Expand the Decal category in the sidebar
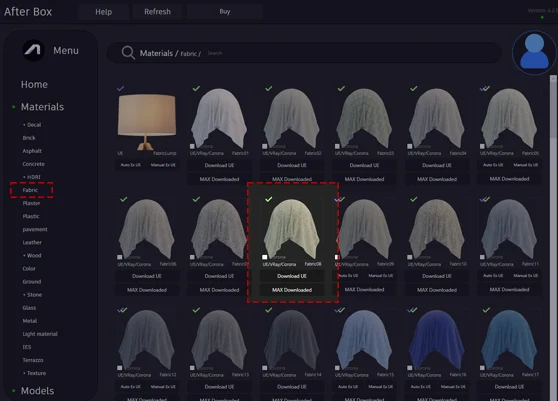Image resolution: width=558 pixels, height=401 pixels. tap(32, 125)
